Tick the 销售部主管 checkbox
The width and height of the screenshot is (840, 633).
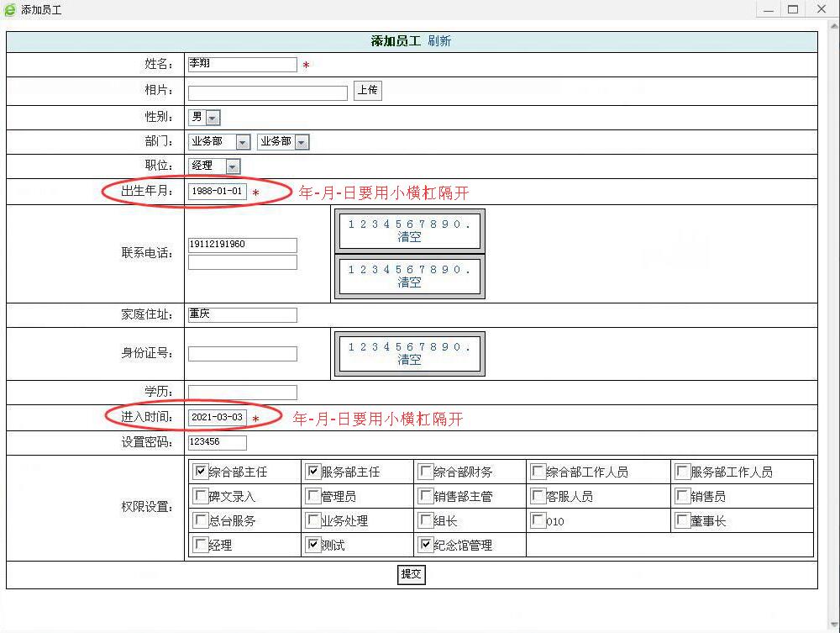(x=426, y=496)
